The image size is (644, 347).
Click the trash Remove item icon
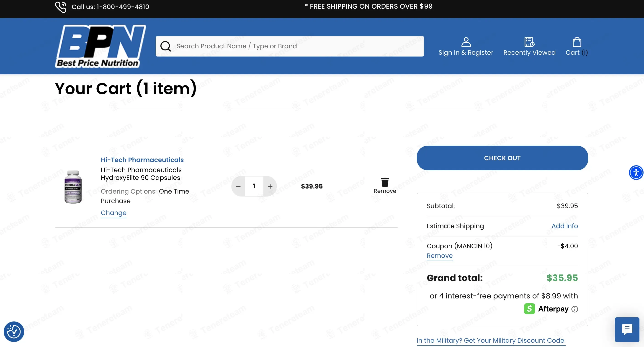(x=385, y=182)
